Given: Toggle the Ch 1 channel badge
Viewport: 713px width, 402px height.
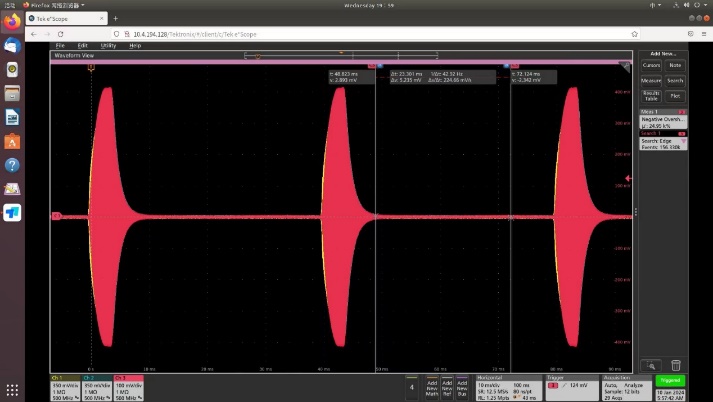Looking at the screenshot, I should point(65,386).
